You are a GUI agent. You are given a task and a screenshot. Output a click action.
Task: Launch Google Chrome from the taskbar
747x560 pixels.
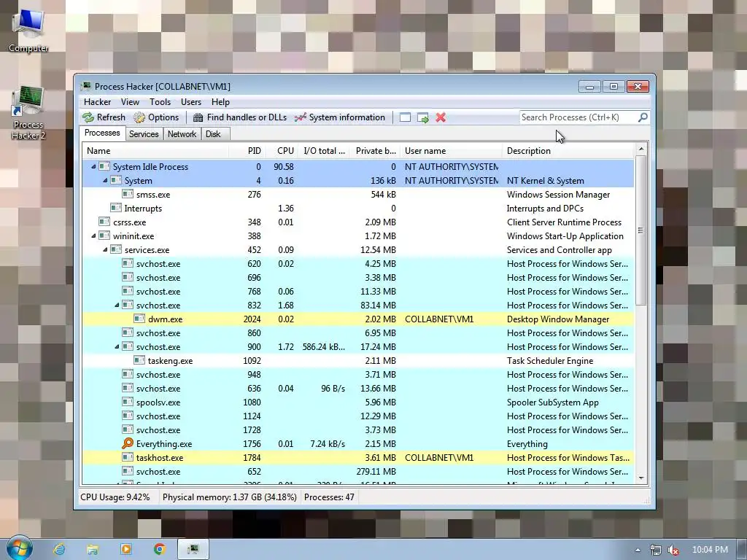coord(159,549)
